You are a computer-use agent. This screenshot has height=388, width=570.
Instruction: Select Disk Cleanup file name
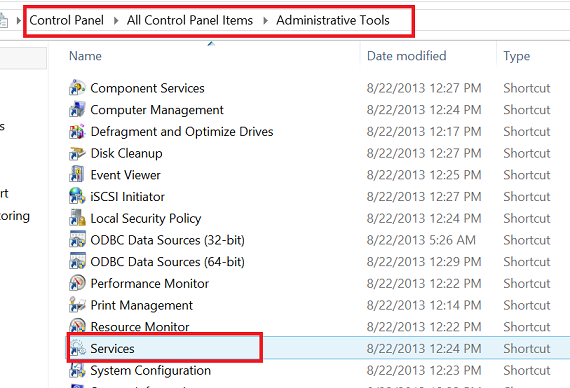pos(126,153)
